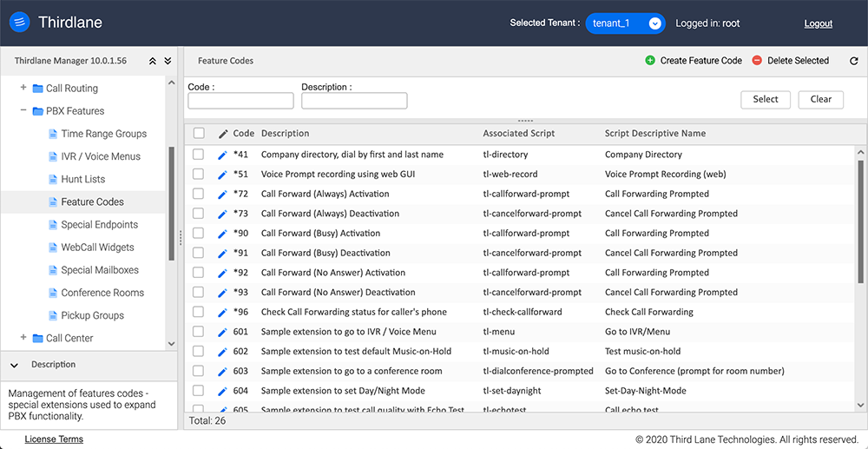Click the Code filter input field

click(x=240, y=101)
